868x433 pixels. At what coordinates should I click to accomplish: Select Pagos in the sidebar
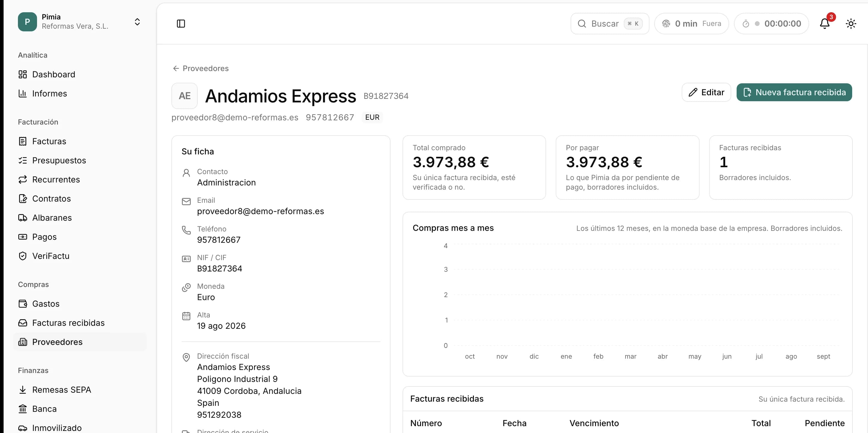tap(80, 237)
